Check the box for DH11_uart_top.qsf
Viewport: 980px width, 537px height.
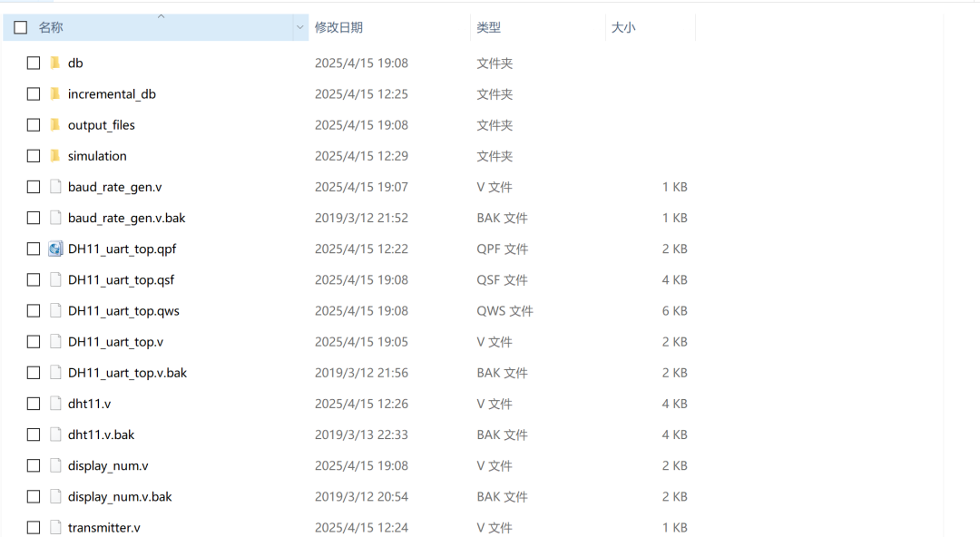(34, 280)
